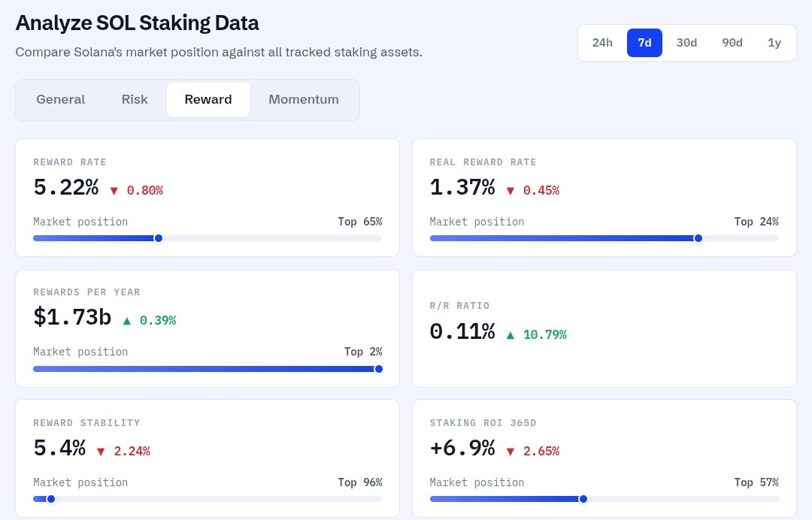Click green up arrow beside 10.79%

(510, 334)
